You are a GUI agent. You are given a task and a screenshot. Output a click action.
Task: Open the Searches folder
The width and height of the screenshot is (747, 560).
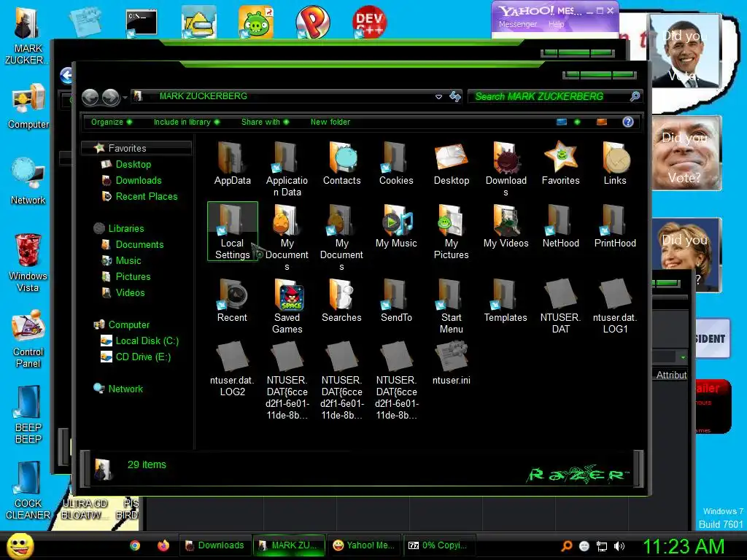pyautogui.click(x=341, y=300)
